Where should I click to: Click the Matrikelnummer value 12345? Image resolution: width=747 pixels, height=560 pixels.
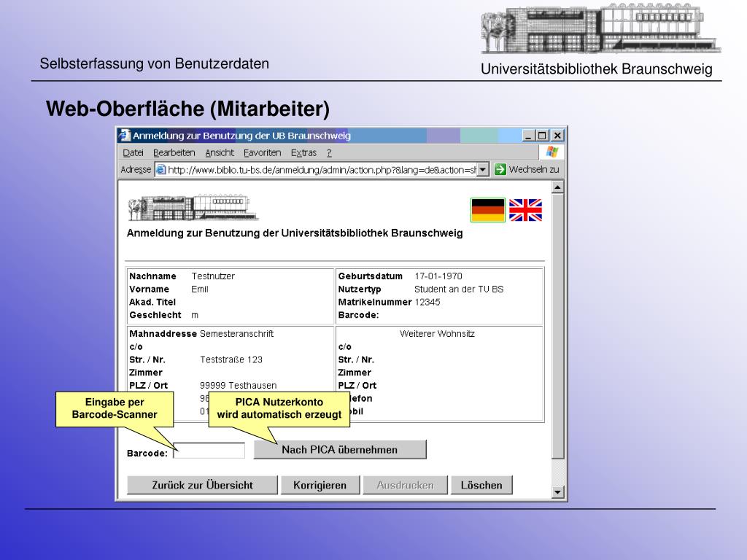[427, 302]
